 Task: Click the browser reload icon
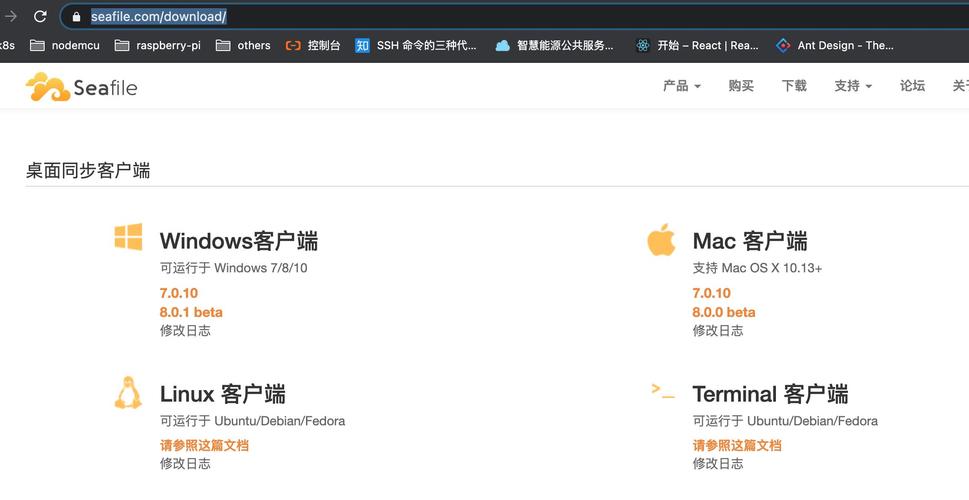point(40,17)
